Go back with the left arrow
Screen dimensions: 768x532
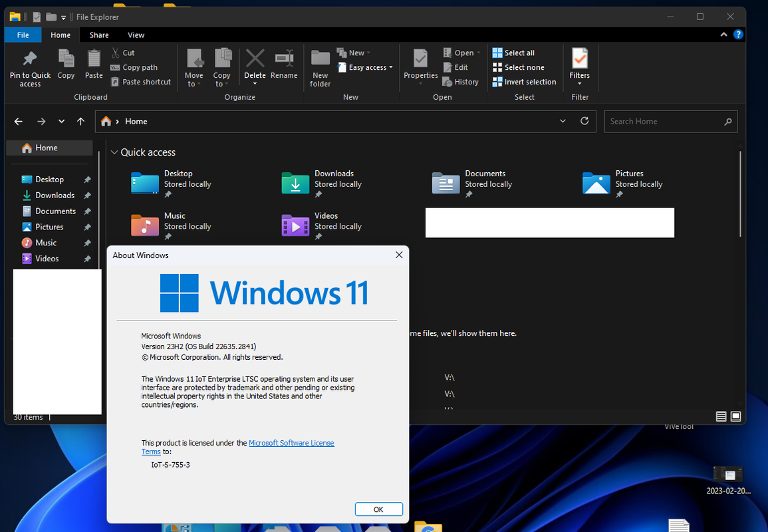point(19,122)
